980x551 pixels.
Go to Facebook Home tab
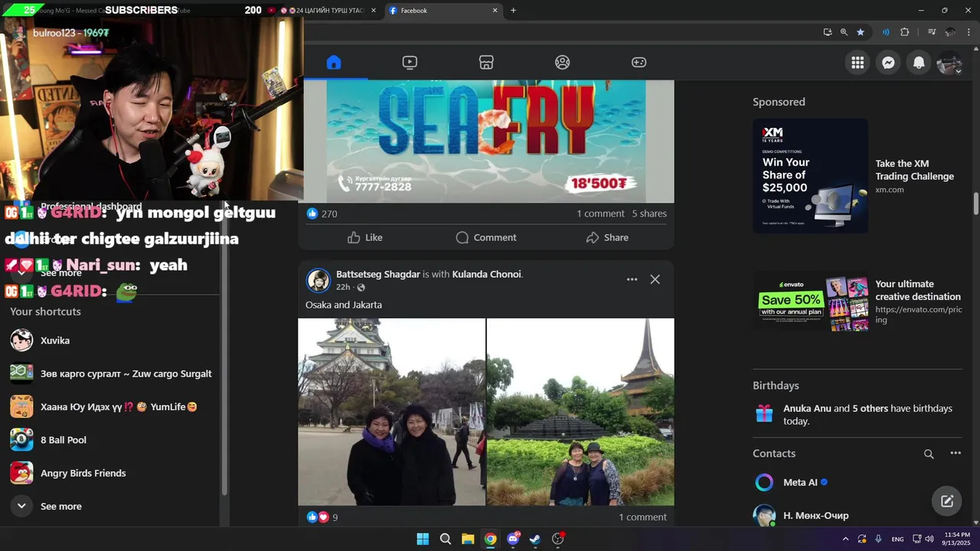[334, 63]
